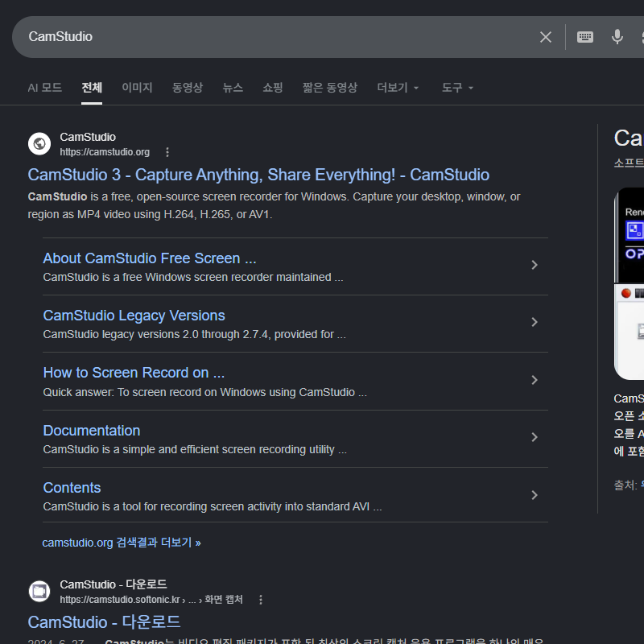The height and width of the screenshot is (644, 644).
Task: Click the CamStudio site name above camstudio.org
Action: pyautogui.click(x=88, y=137)
